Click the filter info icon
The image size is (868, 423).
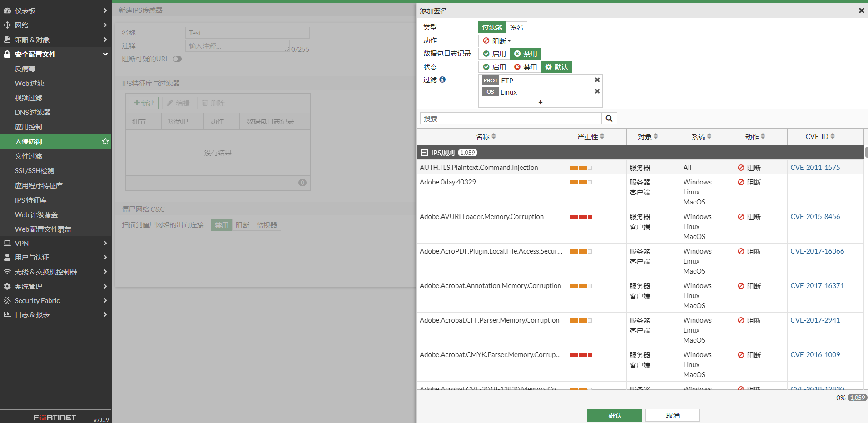(x=442, y=80)
